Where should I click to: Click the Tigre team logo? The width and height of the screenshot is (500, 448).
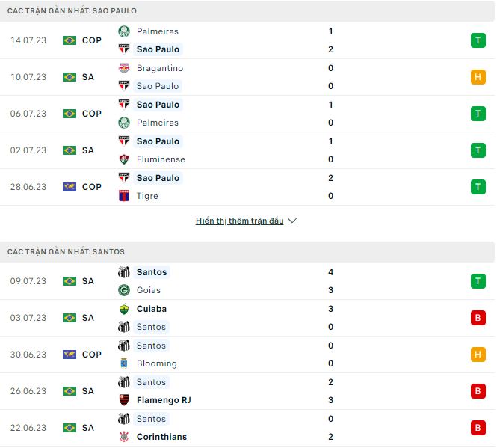tap(124, 196)
